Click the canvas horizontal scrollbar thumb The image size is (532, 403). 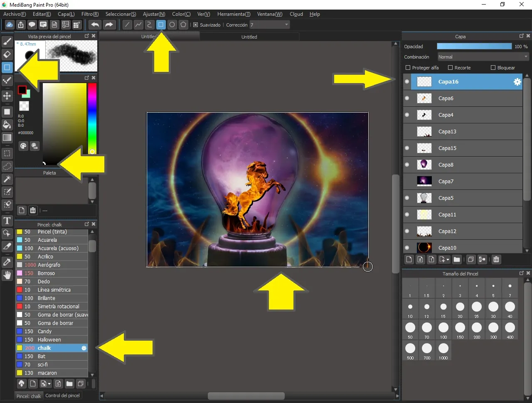246,396
